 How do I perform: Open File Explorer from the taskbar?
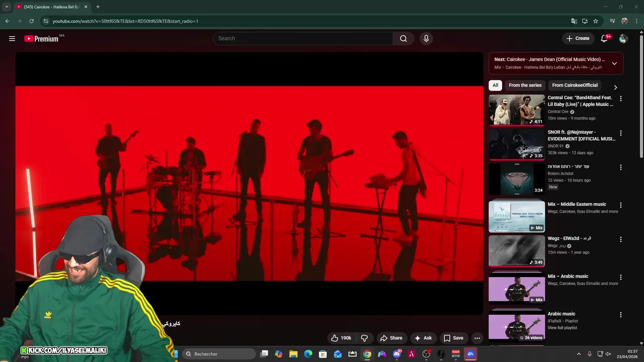(x=293, y=354)
